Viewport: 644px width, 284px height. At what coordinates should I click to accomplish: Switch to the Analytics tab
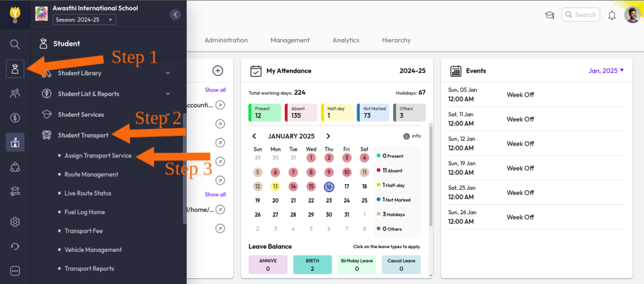346,40
